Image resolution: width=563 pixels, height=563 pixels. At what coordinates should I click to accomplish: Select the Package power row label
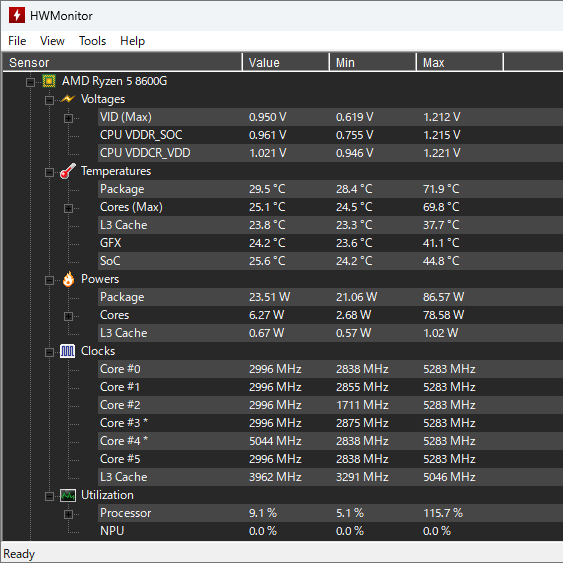click(122, 297)
